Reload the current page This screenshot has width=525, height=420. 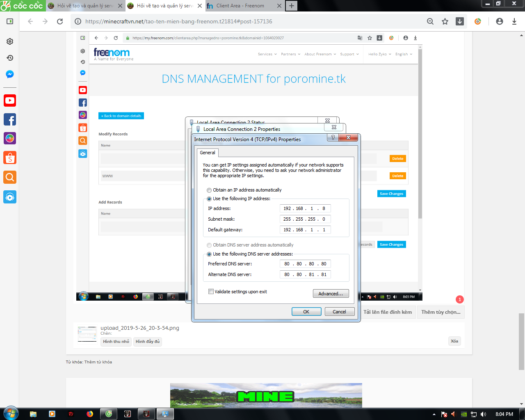pyautogui.click(x=60, y=21)
